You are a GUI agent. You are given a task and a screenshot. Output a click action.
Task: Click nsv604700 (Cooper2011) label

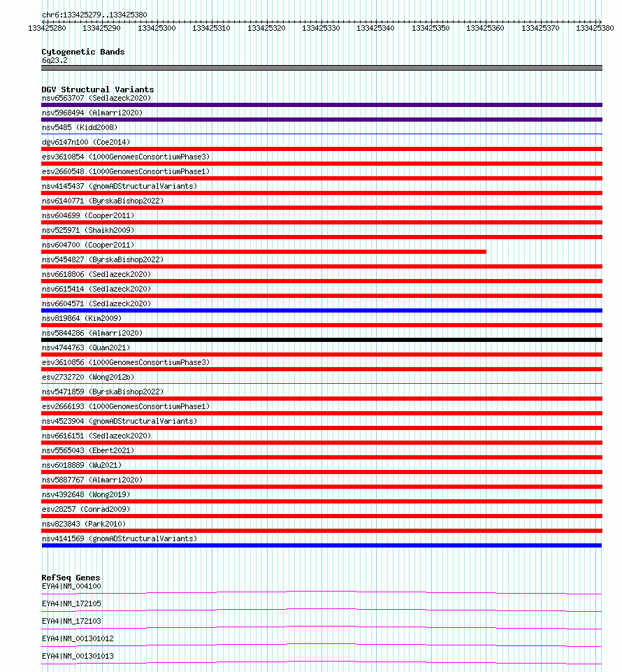[88, 245]
